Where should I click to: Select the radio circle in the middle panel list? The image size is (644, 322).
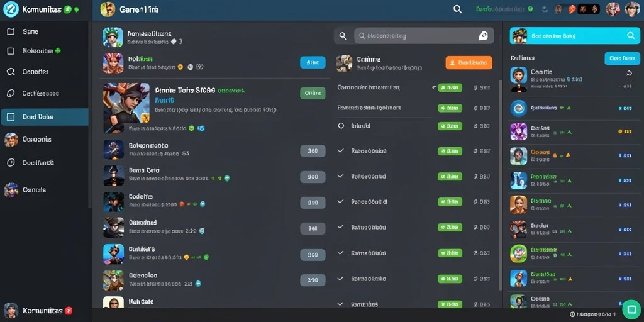(x=340, y=126)
